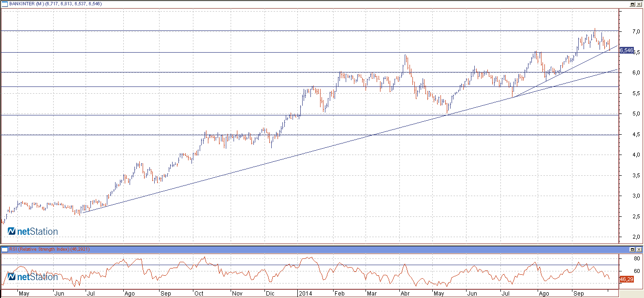Click the 4,5 price axis label
The height and width of the screenshot is (298, 644).
point(636,135)
